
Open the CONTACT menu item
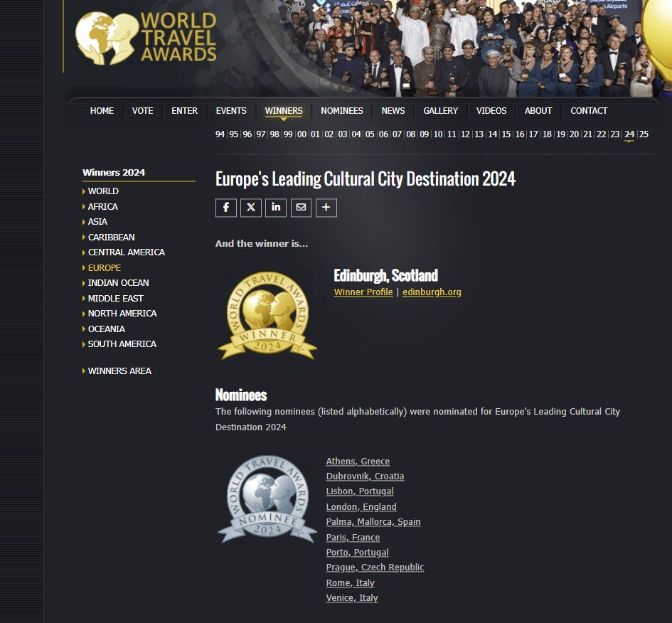[x=589, y=110]
